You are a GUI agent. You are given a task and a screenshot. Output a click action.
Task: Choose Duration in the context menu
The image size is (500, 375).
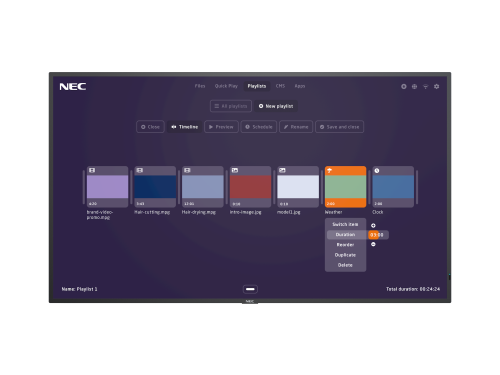pos(345,235)
